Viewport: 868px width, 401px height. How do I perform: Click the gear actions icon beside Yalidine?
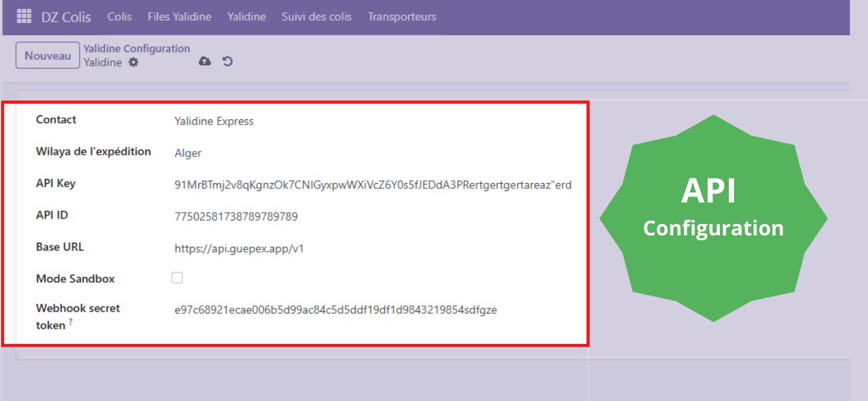[133, 62]
